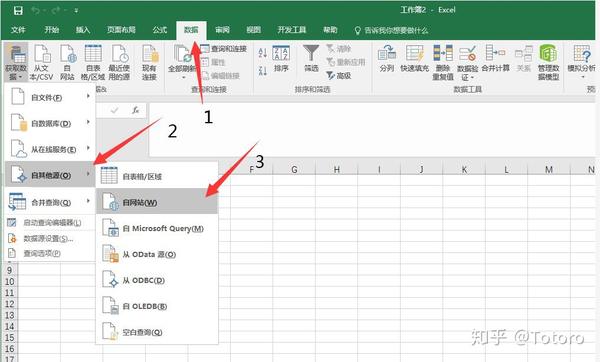Click the 高级 (Advanced filter) button
The width and height of the screenshot is (600, 362).
tap(339, 76)
